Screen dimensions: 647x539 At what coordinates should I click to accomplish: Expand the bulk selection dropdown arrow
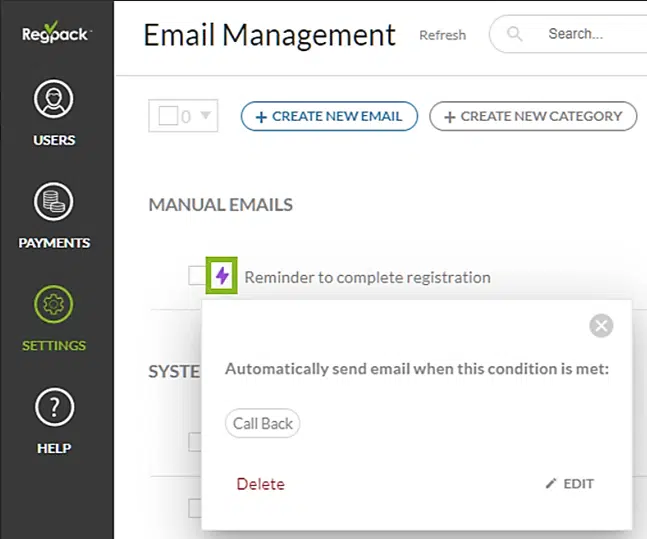[205, 116]
